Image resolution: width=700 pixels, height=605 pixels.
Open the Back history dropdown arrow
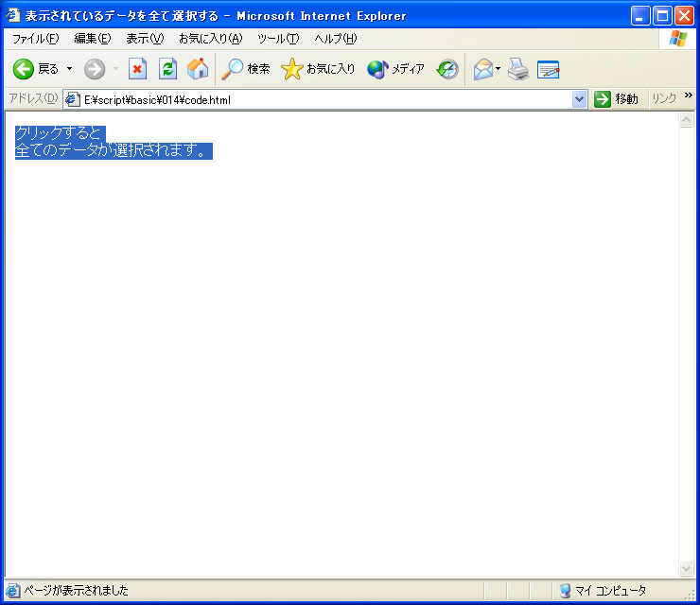coord(70,69)
